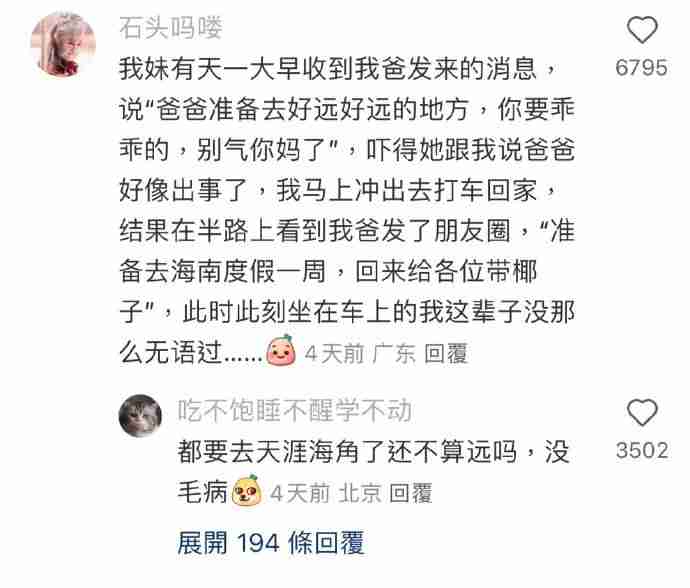
Task: Reply to 石头吗喽's comment via 回覆
Action: [446, 353]
